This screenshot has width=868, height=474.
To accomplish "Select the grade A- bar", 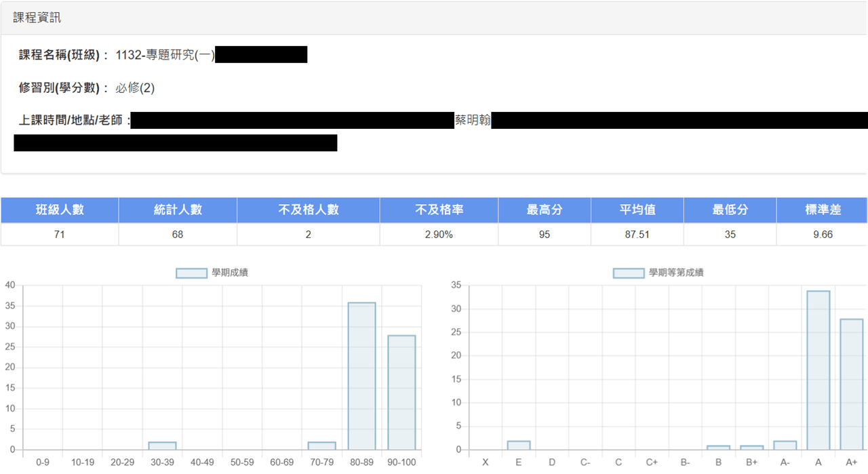I will 785,446.
